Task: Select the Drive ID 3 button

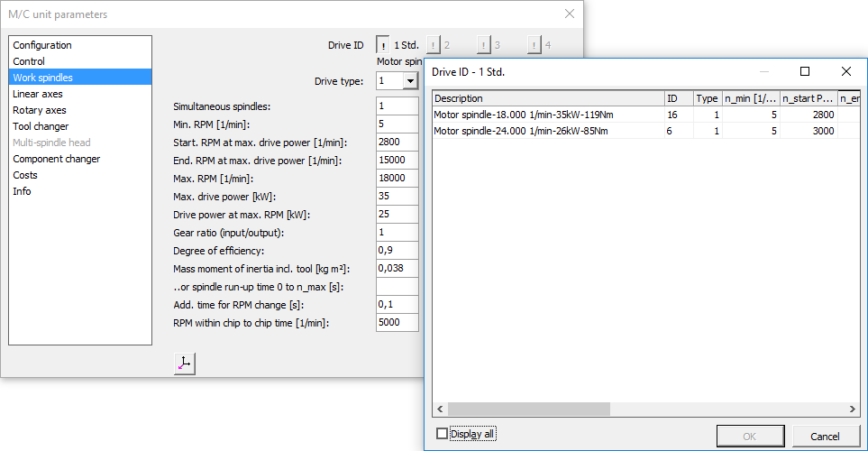Action: click(x=484, y=45)
